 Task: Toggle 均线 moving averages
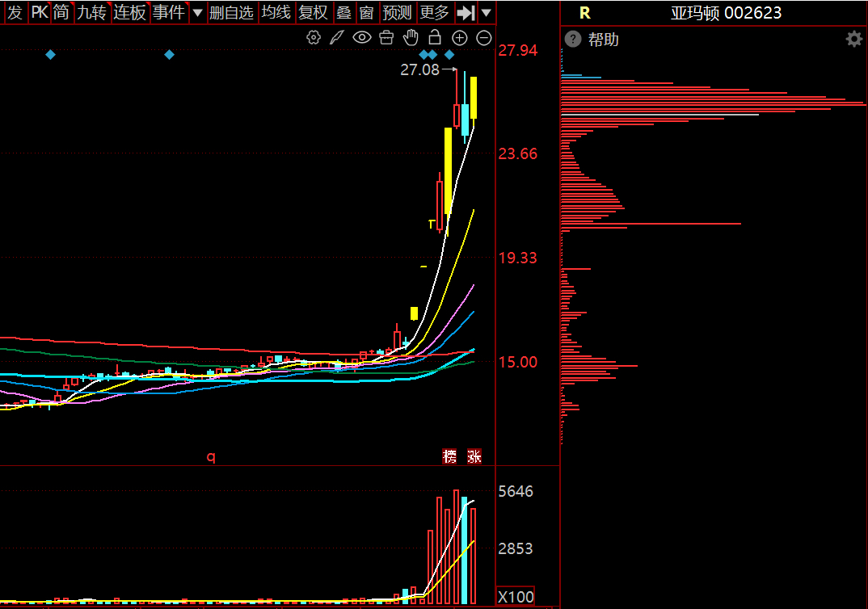[x=276, y=12]
